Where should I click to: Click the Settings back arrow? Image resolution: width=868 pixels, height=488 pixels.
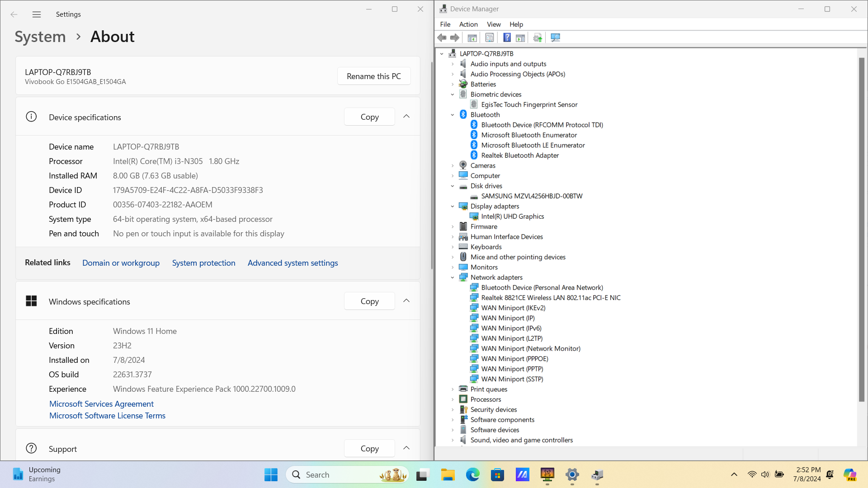coord(14,14)
